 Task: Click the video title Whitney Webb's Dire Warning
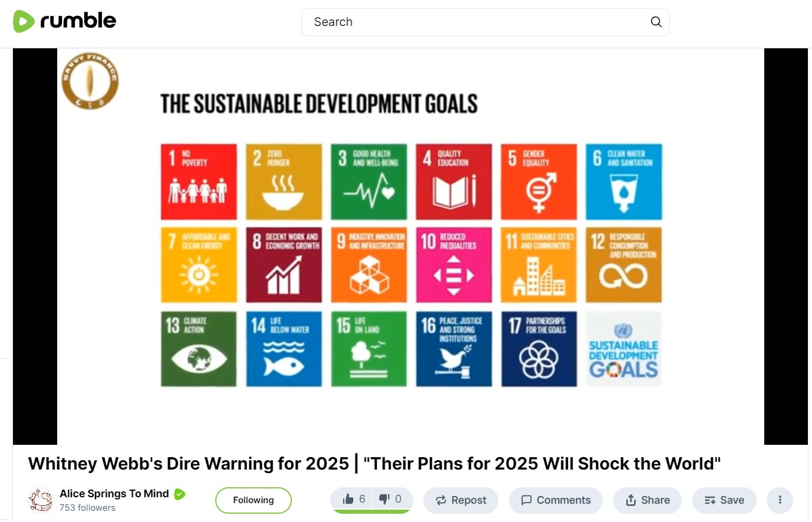[374, 464]
